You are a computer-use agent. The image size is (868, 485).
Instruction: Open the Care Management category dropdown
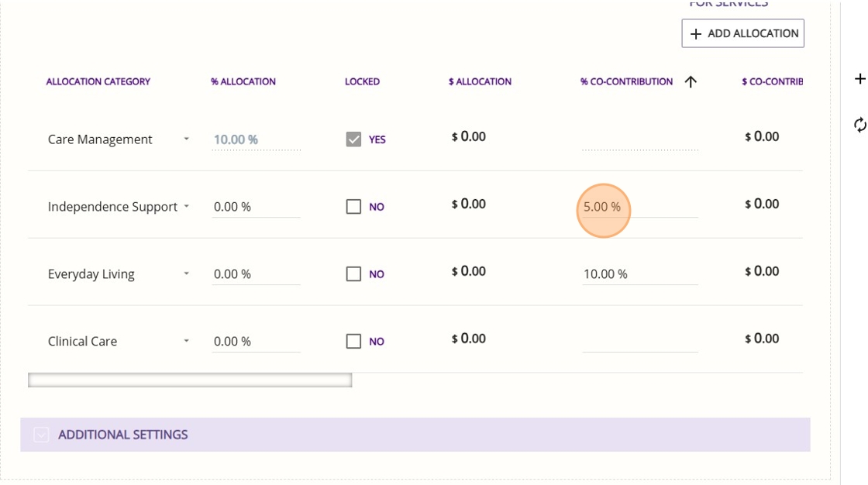186,139
